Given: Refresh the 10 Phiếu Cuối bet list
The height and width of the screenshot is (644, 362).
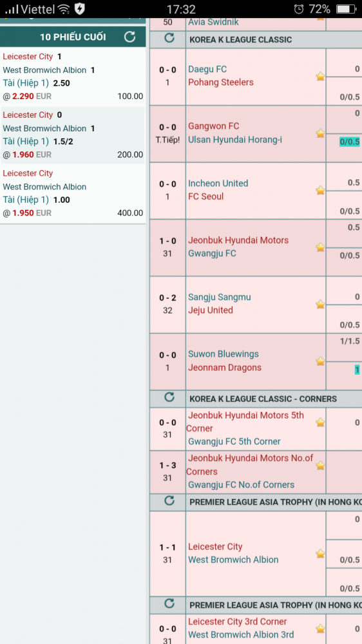Looking at the screenshot, I should coord(130,37).
